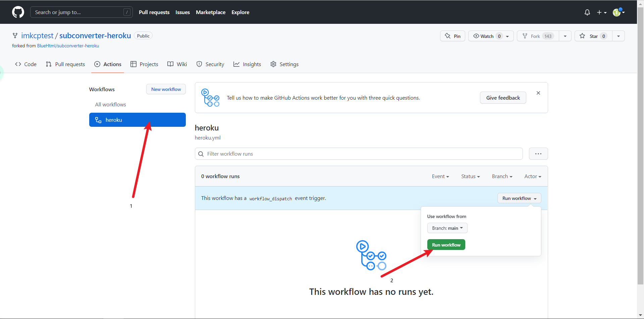The height and width of the screenshot is (319, 644).
Task: Open the plus create-new menu
Action: point(601,12)
